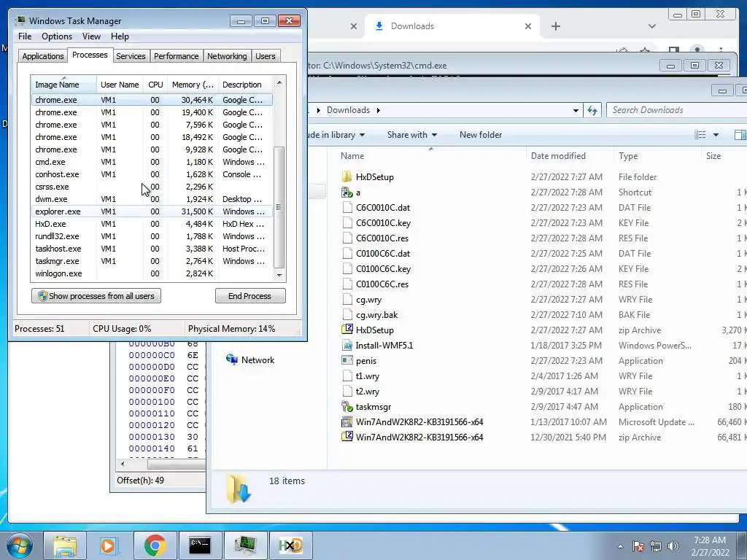Image resolution: width=747 pixels, height=560 pixels.
Task: Click the Search Downloads field
Action: point(676,110)
